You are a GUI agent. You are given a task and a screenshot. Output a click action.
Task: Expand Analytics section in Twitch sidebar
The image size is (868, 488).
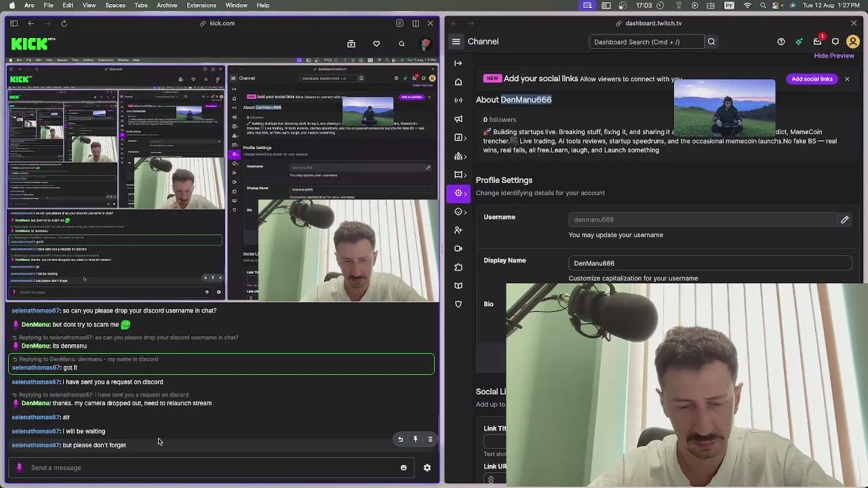coord(460,138)
